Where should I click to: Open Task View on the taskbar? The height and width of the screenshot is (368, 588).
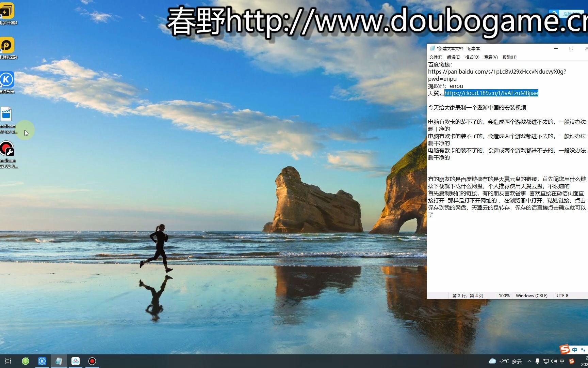8,361
